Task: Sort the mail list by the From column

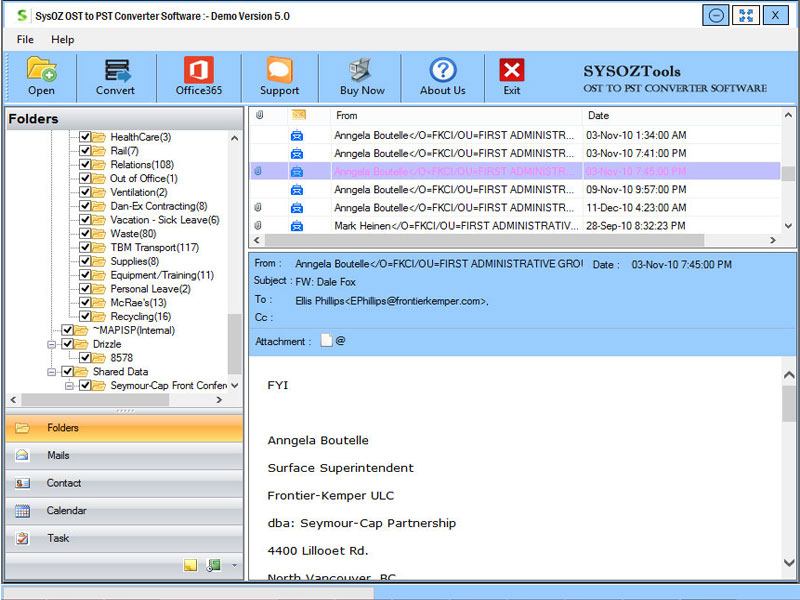Action: [456, 115]
